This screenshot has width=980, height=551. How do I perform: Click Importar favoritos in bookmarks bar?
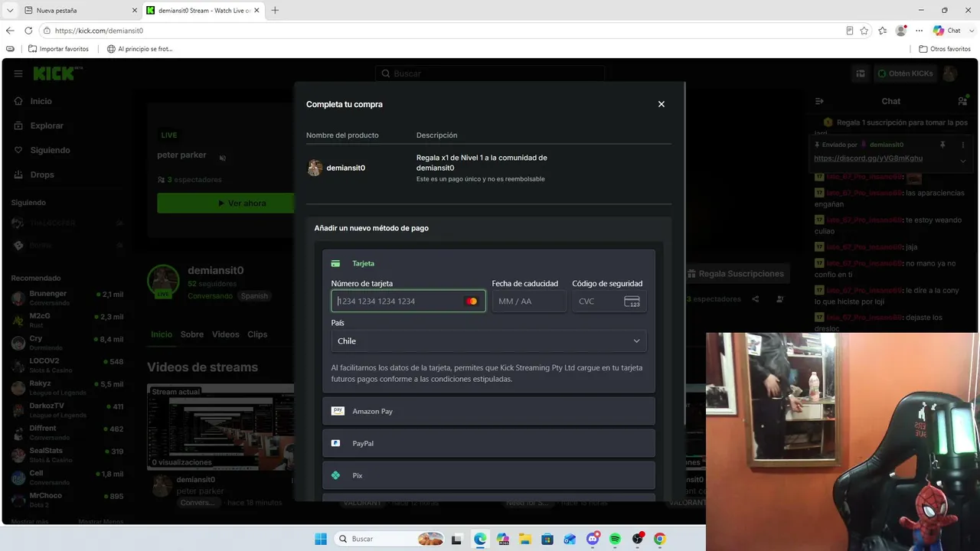[58, 49]
